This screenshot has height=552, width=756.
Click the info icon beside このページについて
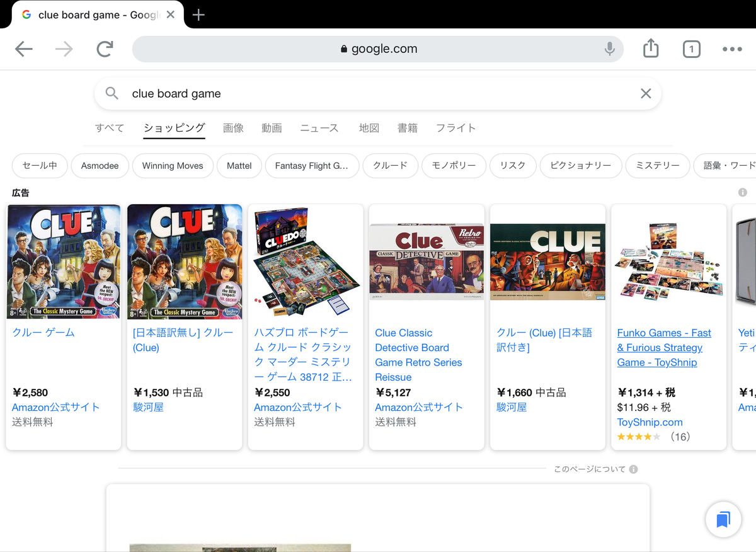[633, 469]
